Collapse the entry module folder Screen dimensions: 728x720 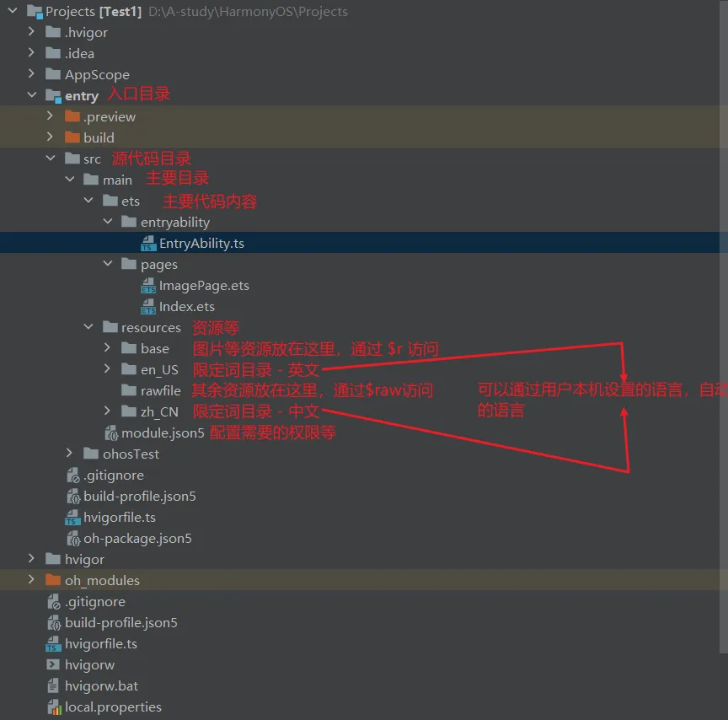[x=31, y=96]
